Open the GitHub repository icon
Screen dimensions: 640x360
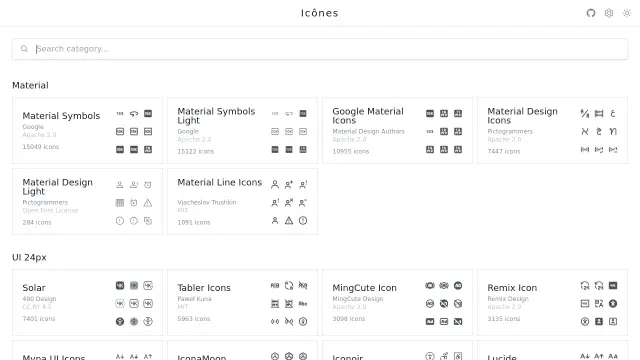pyautogui.click(x=591, y=13)
